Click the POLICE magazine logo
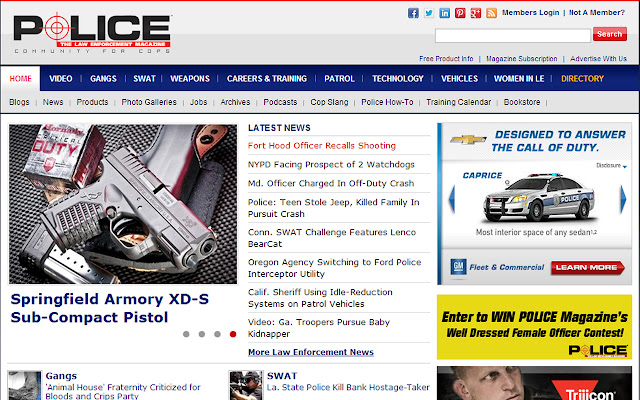The height and width of the screenshot is (400, 640). (x=92, y=33)
